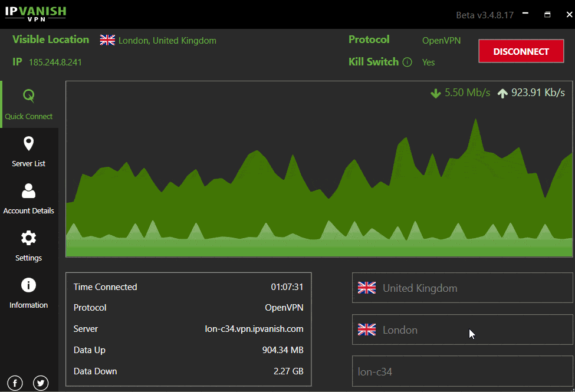Click the Data Down label
575x392 pixels.
pos(96,371)
